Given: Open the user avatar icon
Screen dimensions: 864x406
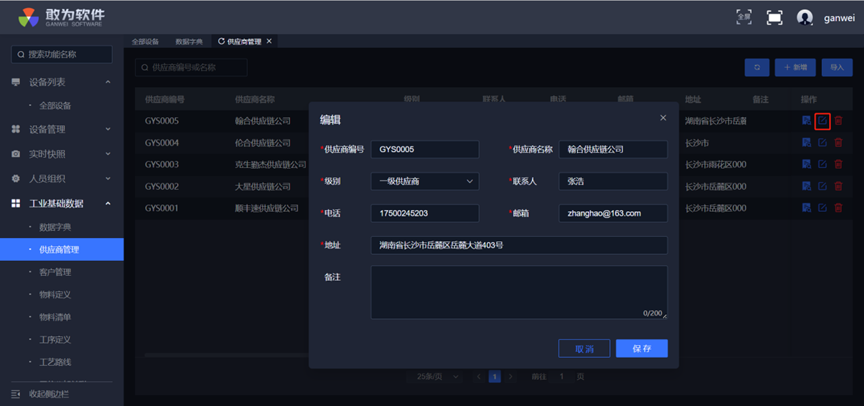Looking at the screenshot, I should (804, 18).
